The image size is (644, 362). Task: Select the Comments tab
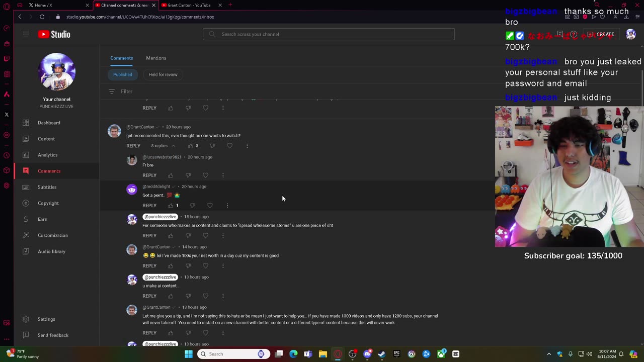pyautogui.click(x=122, y=58)
